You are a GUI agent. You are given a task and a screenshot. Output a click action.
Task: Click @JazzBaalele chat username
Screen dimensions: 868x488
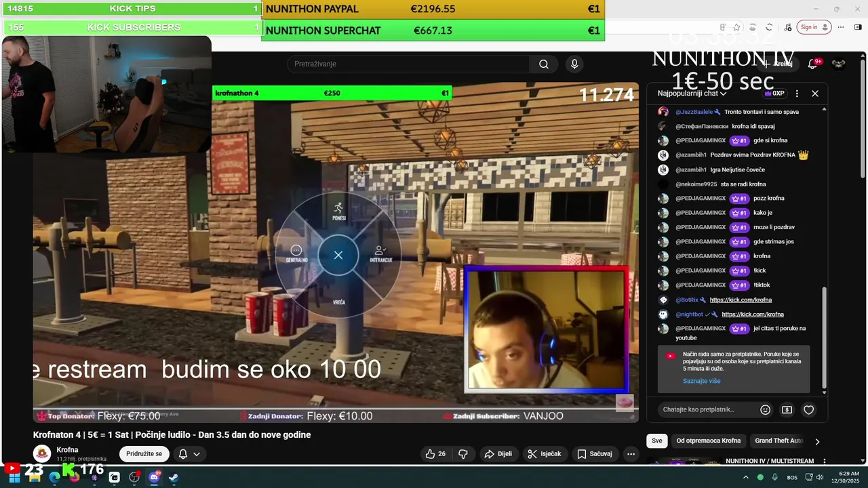pyautogui.click(x=694, y=112)
